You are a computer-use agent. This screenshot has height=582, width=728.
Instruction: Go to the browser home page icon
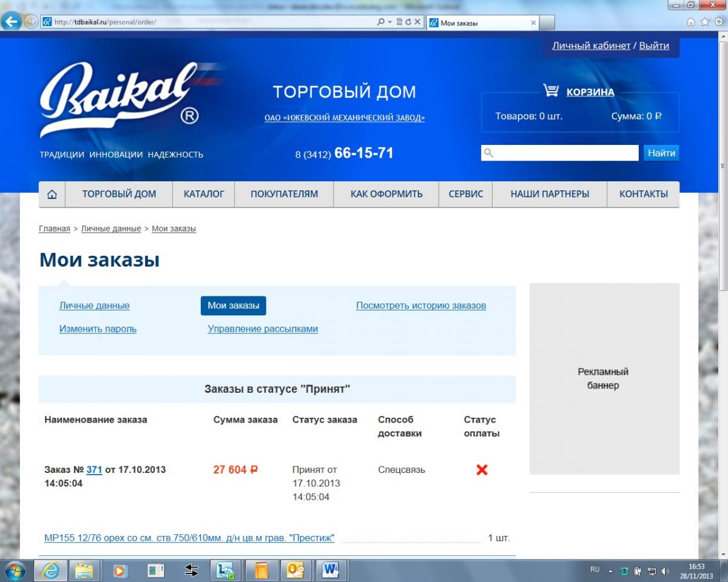[691, 22]
